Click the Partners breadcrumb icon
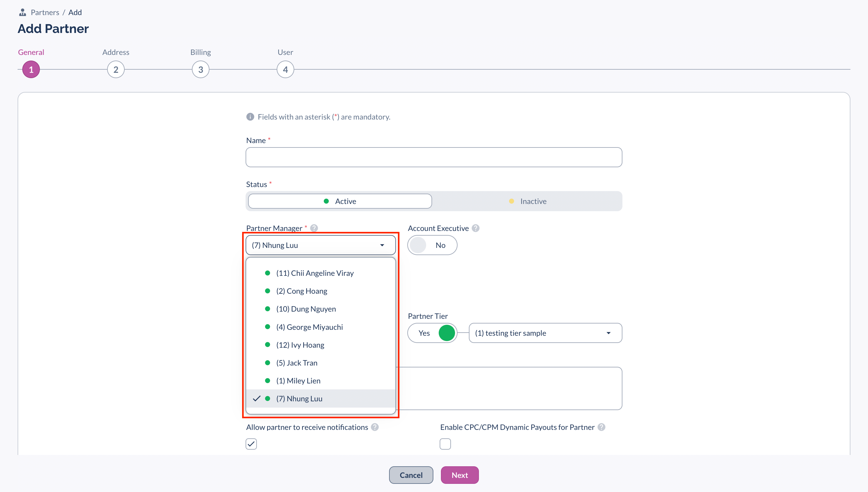 coord(22,13)
